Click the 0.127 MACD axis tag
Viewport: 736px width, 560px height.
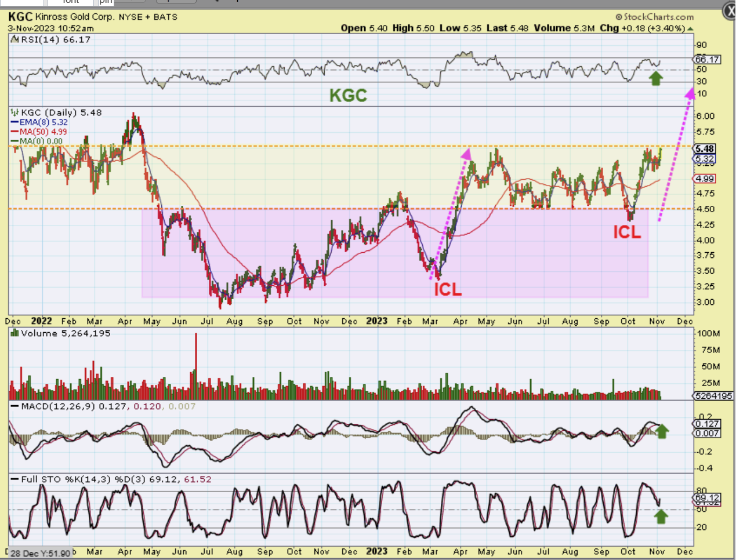pos(707,424)
